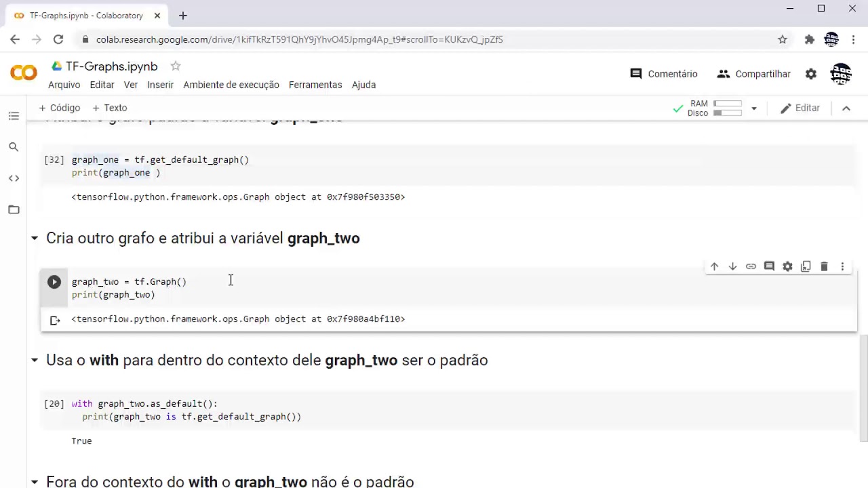Click the notebook title TF-Graphs.ipynb

point(112,66)
